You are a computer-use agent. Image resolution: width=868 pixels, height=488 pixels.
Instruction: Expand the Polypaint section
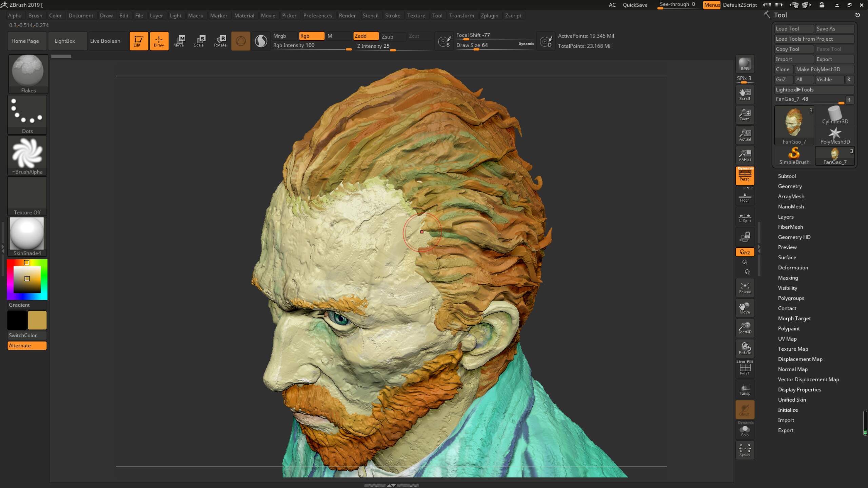click(x=789, y=328)
